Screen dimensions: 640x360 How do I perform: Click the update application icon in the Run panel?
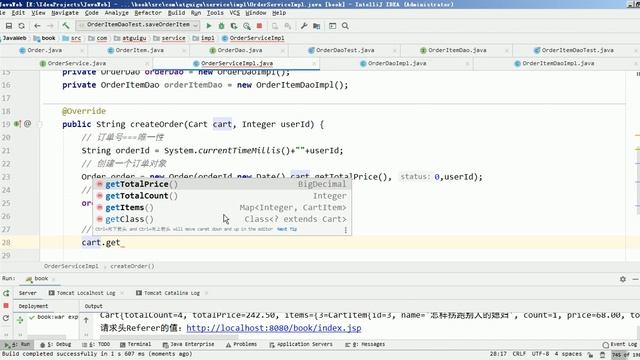click(6, 318)
